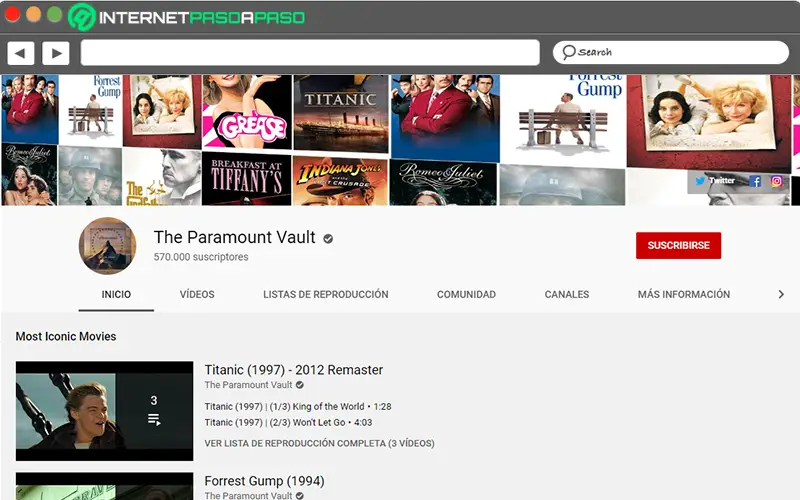The height and width of the screenshot is (500, 800).
Task: Expand more tabs with the right chevron
Action: coord(781,294)
